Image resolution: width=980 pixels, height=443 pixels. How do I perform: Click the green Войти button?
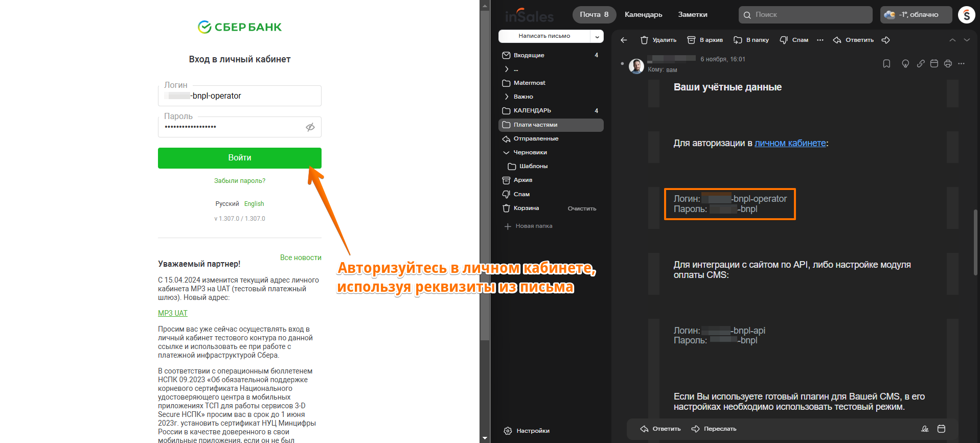coord(240,158)
